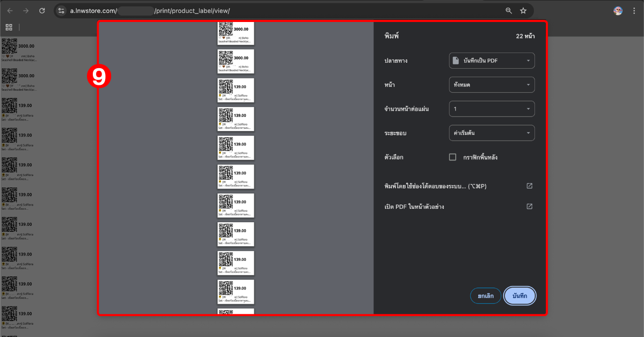Click the browser back arrow
The height and width of the screenshot is (337, 644).
(x=10, y=11)
